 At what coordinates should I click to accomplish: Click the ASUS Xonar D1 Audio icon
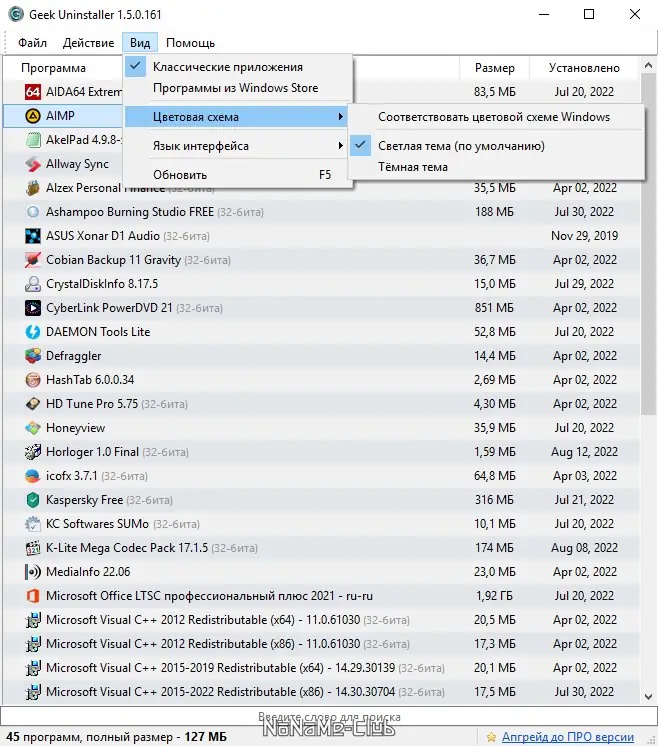(33, 236)
